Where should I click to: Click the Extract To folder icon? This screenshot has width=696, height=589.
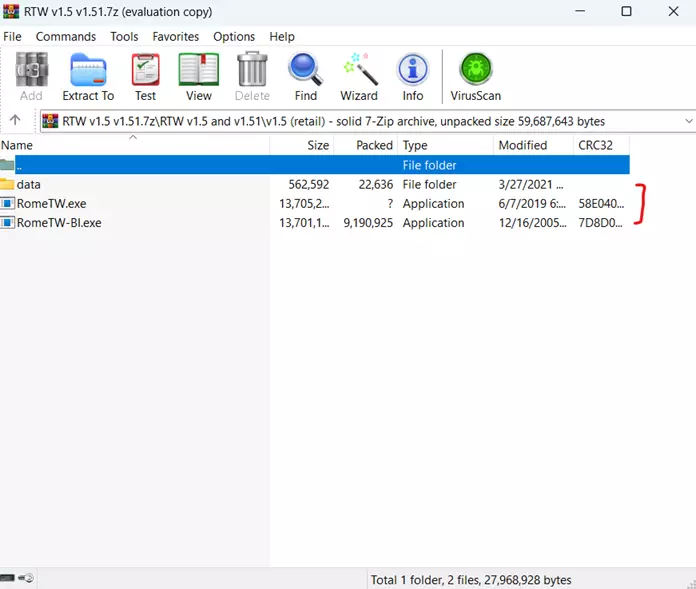tap(88, 69)
